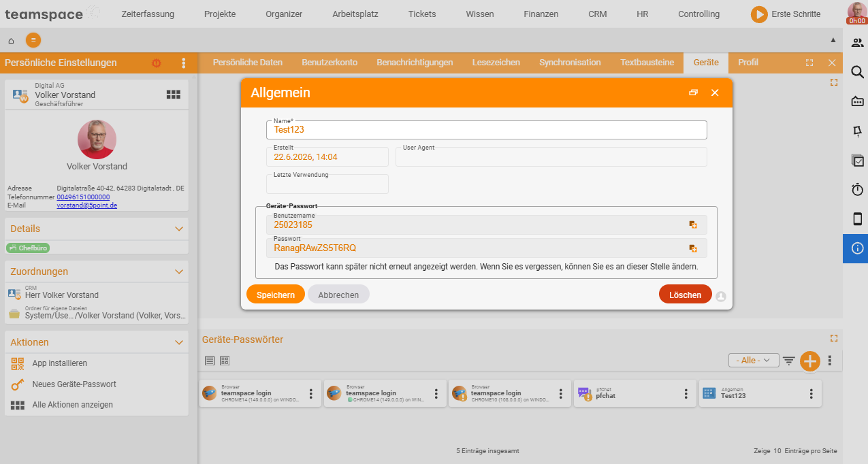Add a new device password with plus button
The height and width of the screenshot is (464, 868).
coord(809,361)
